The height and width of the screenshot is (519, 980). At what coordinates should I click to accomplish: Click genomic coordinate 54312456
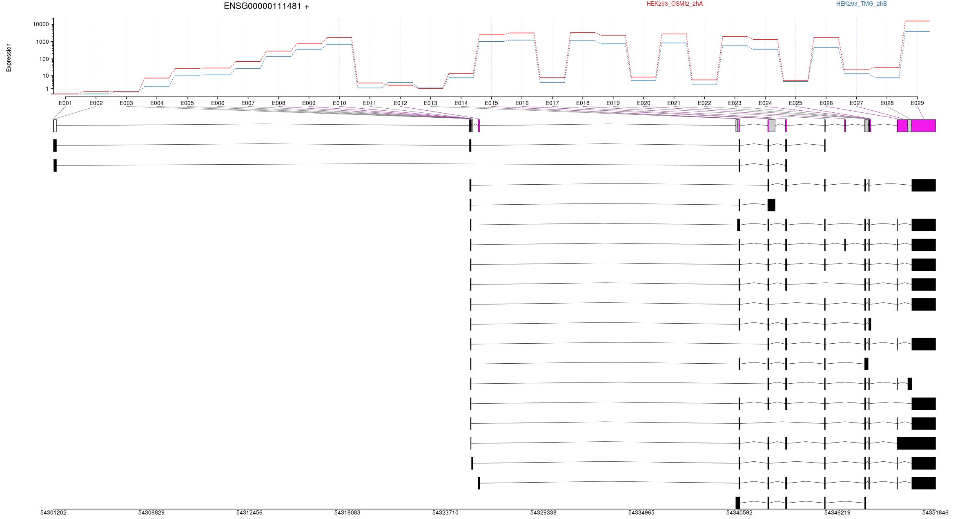tap(249, 512)
